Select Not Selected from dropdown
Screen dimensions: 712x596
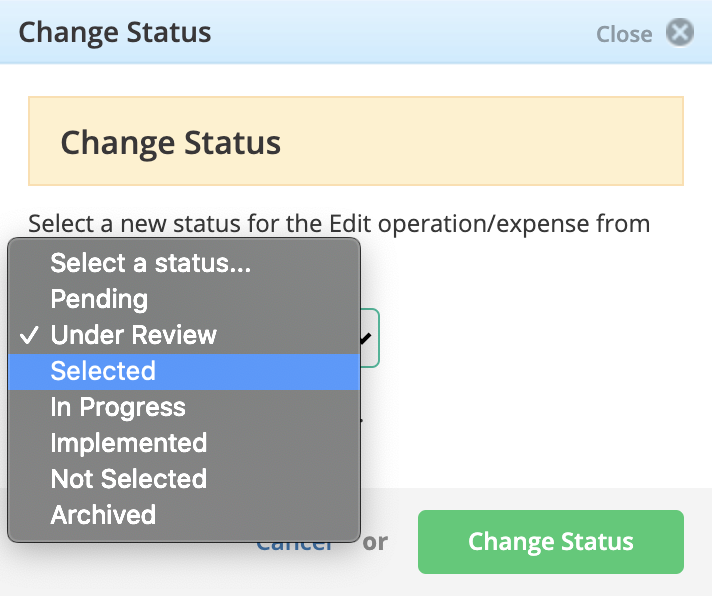(x=184, y=479)
